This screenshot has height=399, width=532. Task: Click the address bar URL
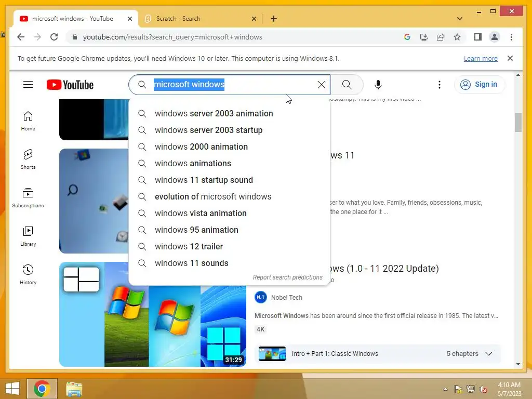[x=172, y=37]
